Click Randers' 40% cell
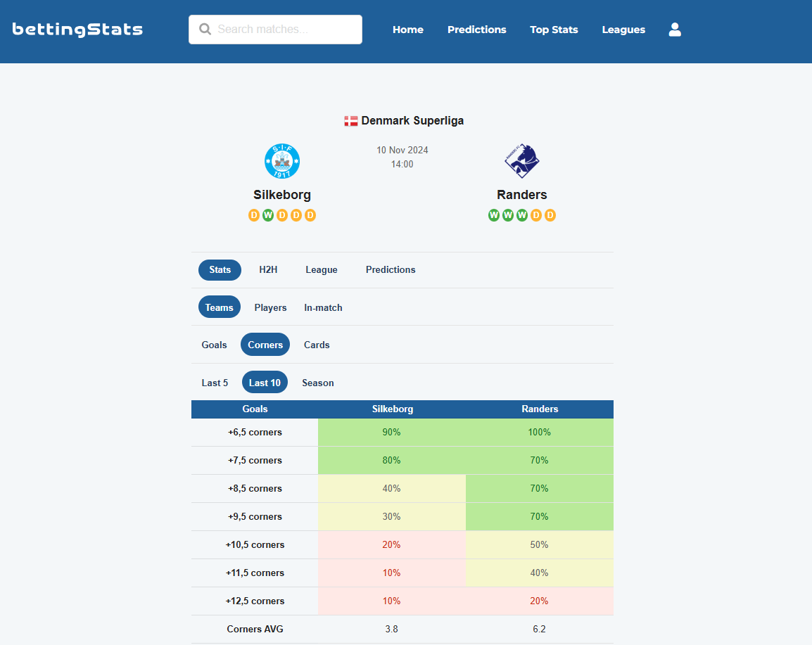812x645 pixels. (x=540, y=573)
